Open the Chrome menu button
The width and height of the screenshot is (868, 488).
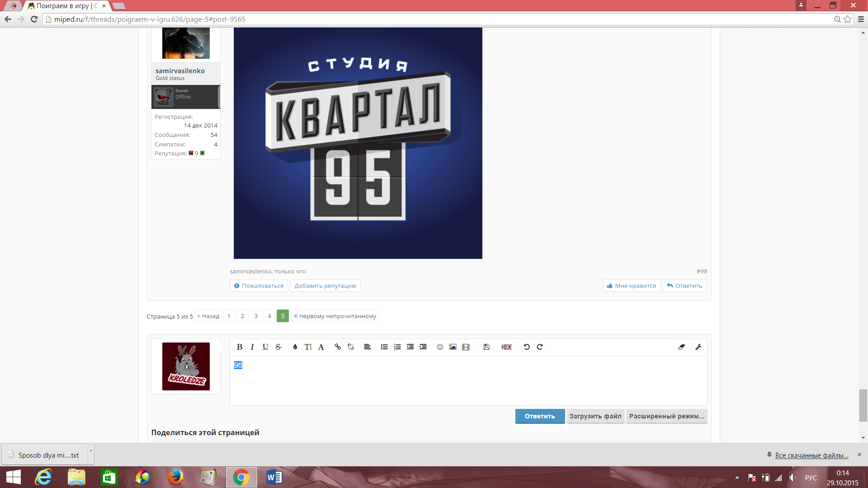coord(861,19)
